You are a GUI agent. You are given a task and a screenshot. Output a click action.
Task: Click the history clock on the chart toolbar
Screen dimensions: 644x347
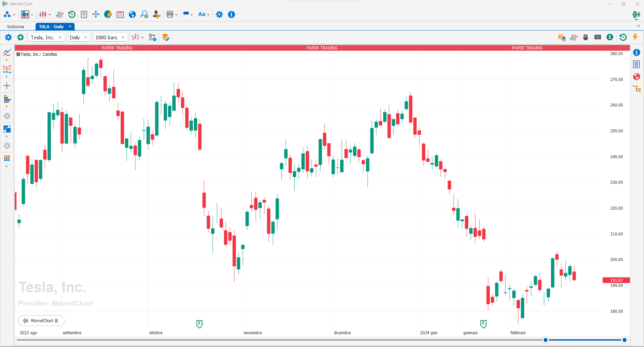(x=623, y=37)
